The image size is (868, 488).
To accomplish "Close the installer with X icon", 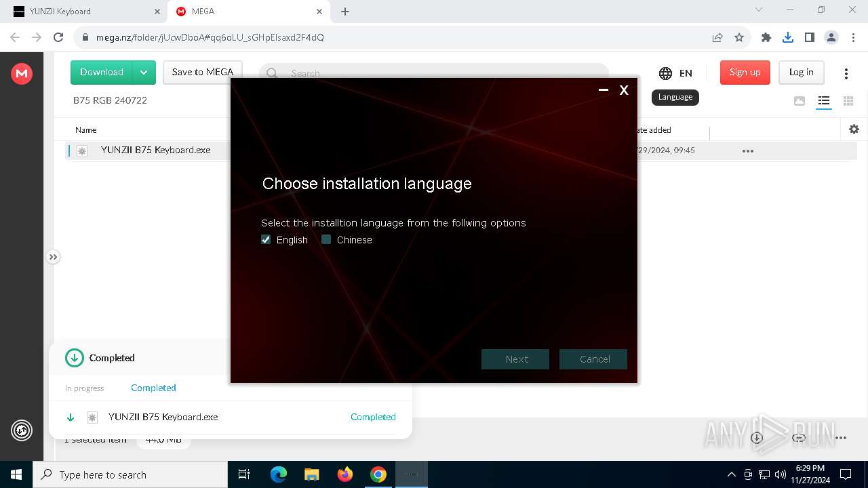I will (624, 89).
